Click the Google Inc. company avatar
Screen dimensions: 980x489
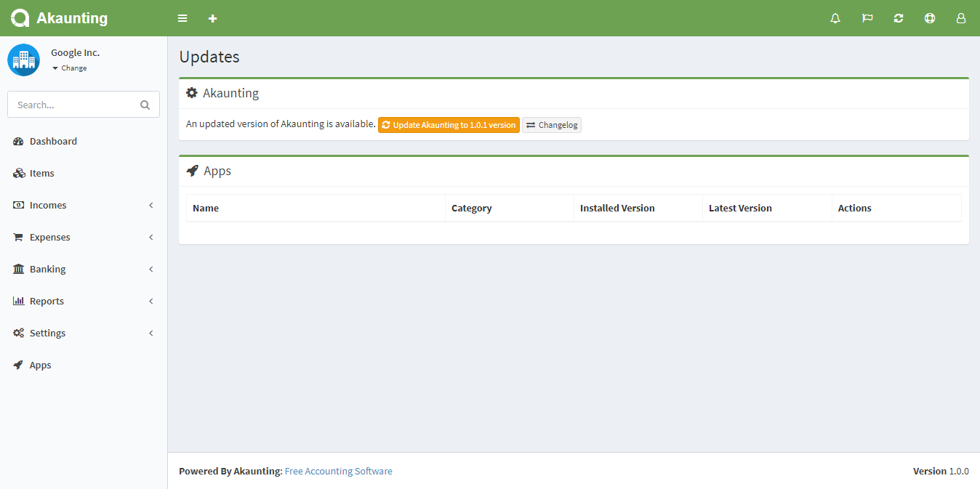[24, 60]
